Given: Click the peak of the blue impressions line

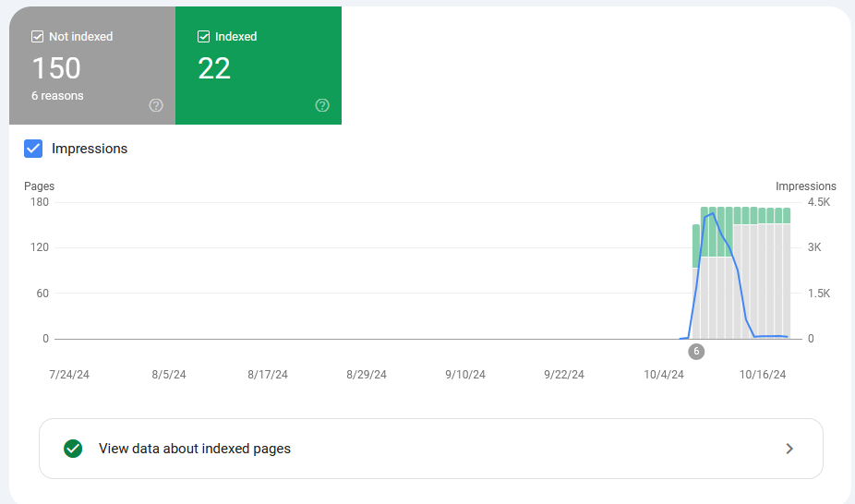Looking at the screenshot, I should click(713, 213).
